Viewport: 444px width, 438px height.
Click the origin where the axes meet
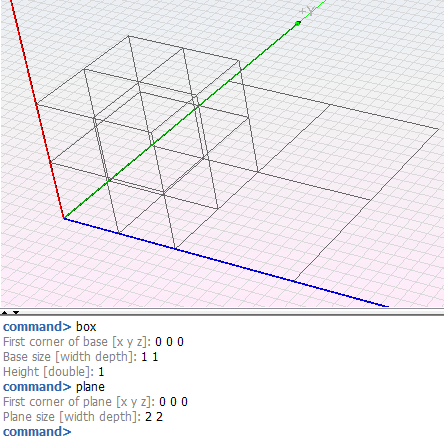click(64, 219)
